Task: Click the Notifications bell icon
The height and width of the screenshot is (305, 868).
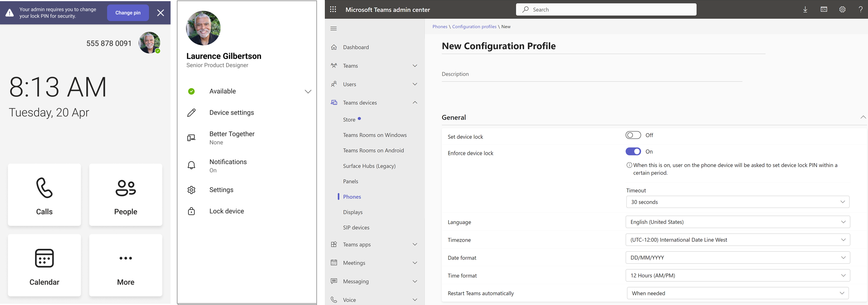Action: (x=191, y=165)
